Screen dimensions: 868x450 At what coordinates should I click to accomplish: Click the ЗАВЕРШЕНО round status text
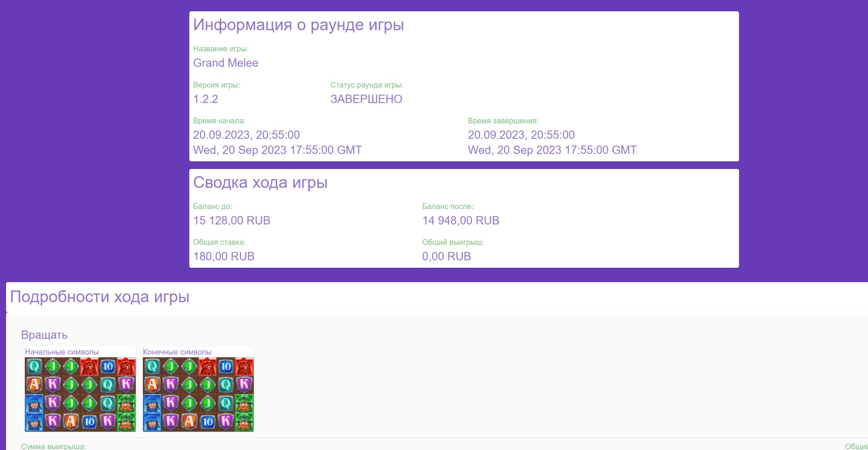pos(366,99)
